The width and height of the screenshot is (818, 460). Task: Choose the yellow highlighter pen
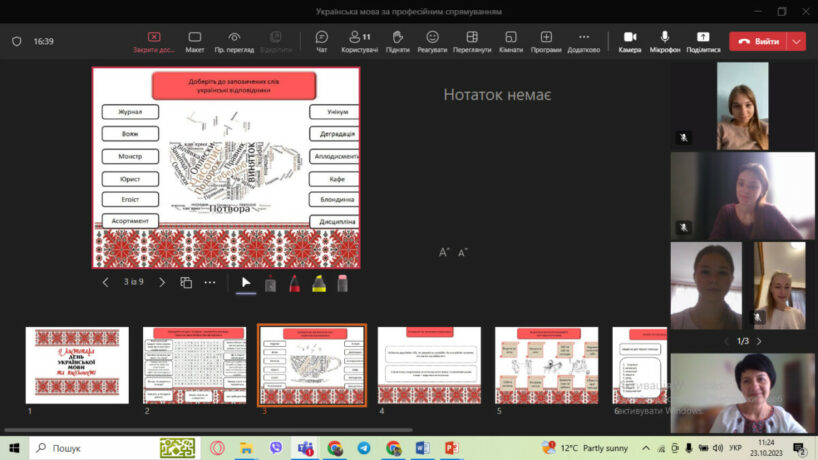[319, 283]
